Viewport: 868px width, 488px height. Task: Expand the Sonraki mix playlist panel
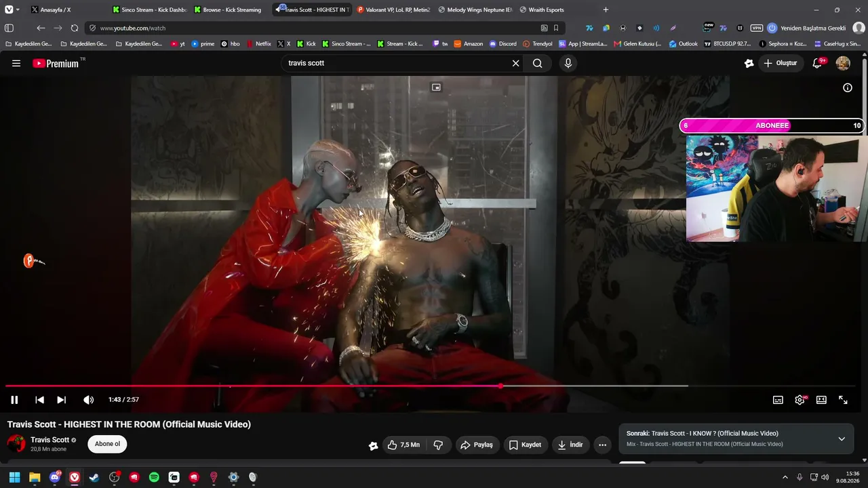(x=842, y=439)
